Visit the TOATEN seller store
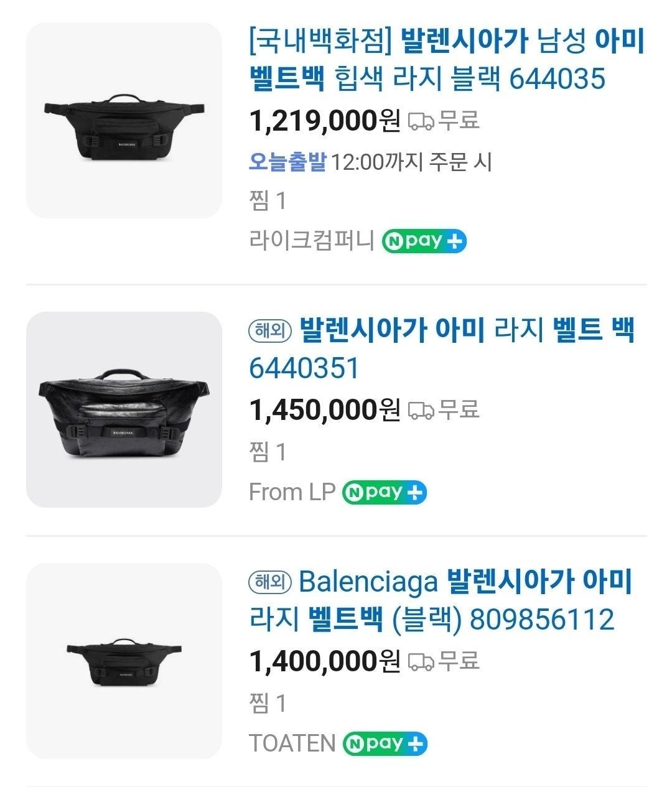 [x=292, y=743]
